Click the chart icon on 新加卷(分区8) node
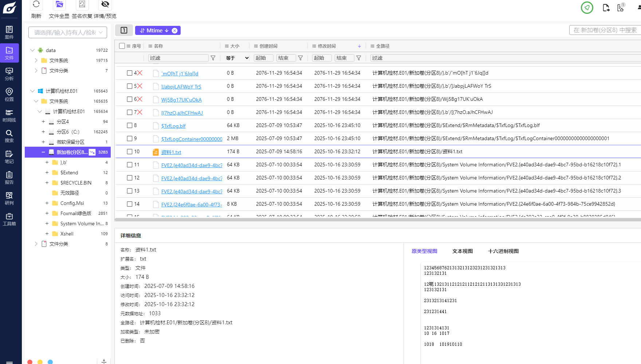 tap(92, 152)
